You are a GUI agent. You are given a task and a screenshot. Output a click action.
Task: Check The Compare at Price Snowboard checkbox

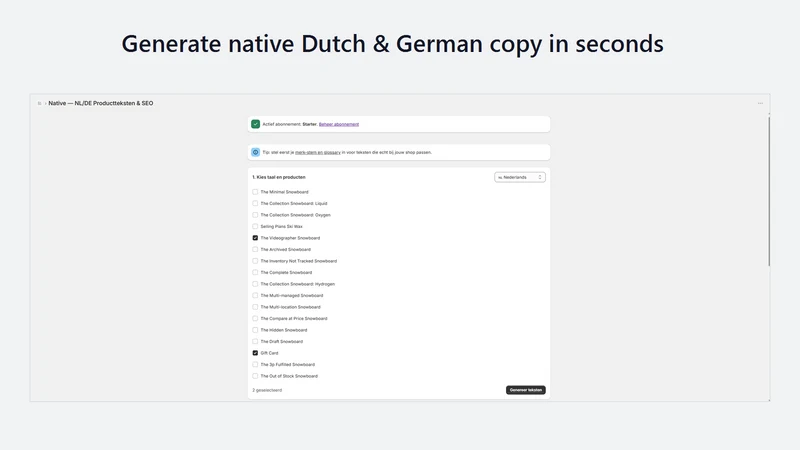(x=255, y=318)
